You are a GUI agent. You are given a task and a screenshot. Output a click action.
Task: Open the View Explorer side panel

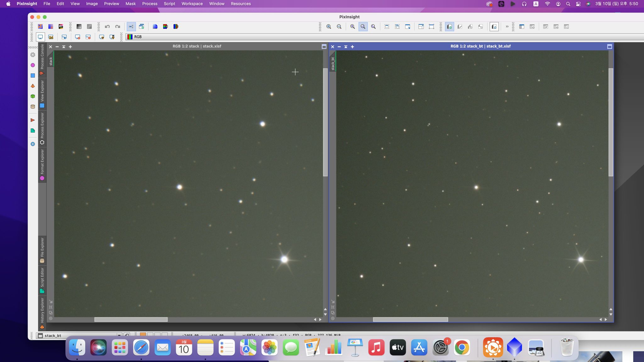pos(42,94)
